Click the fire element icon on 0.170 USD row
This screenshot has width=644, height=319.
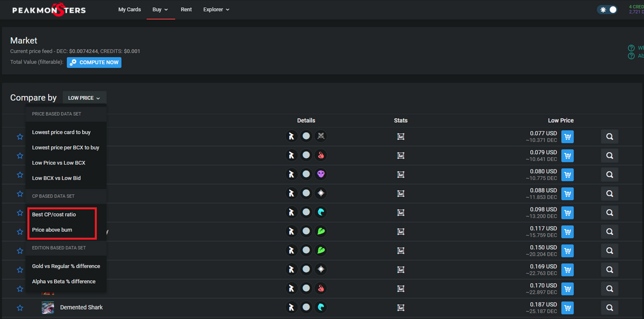pos(321,289)
